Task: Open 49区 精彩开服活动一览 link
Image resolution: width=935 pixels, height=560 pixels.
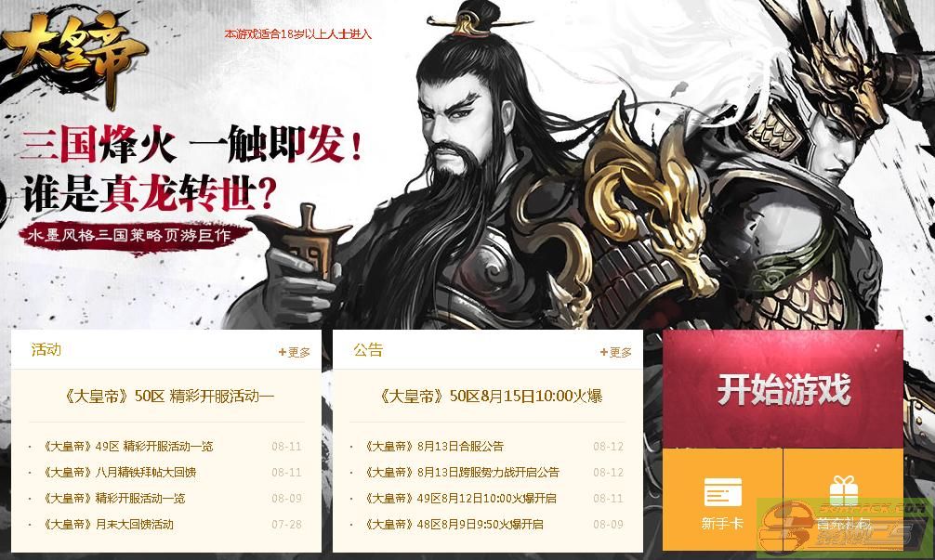Action: coord(127,446)
